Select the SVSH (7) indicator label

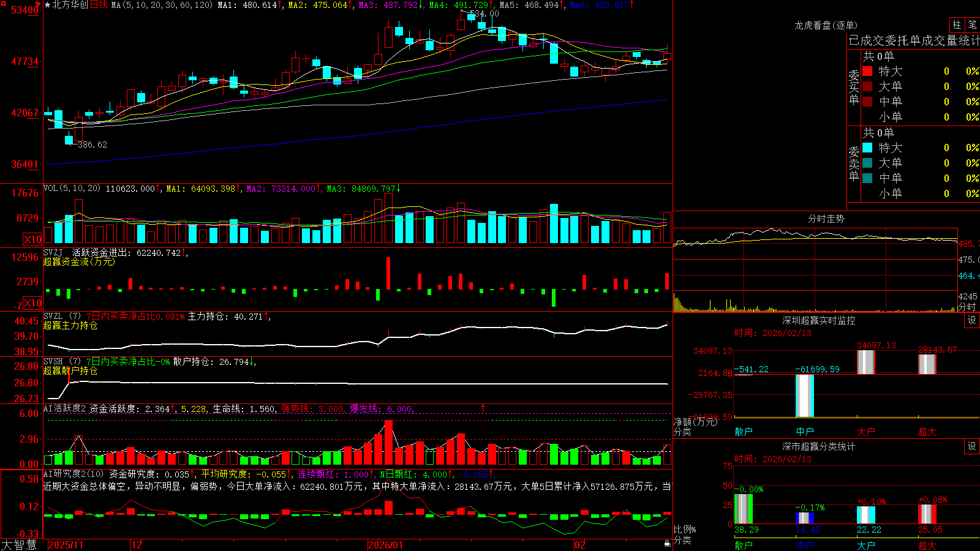pos(62,361)
